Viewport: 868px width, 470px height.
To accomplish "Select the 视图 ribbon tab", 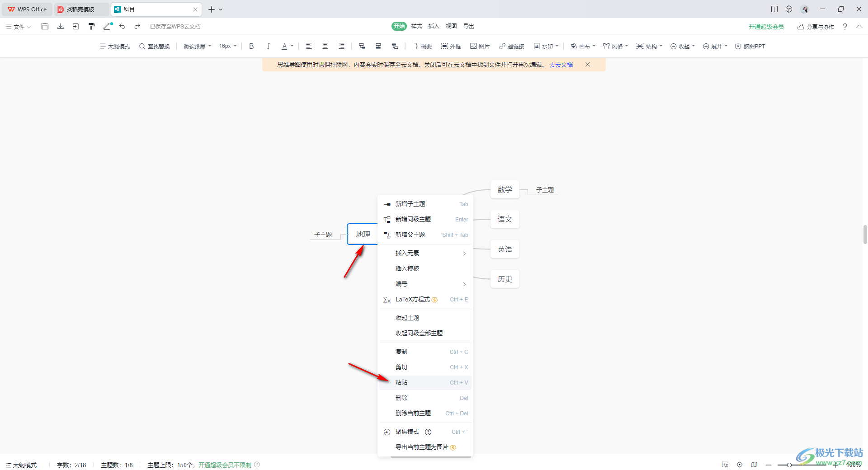I will coord(451,26).
